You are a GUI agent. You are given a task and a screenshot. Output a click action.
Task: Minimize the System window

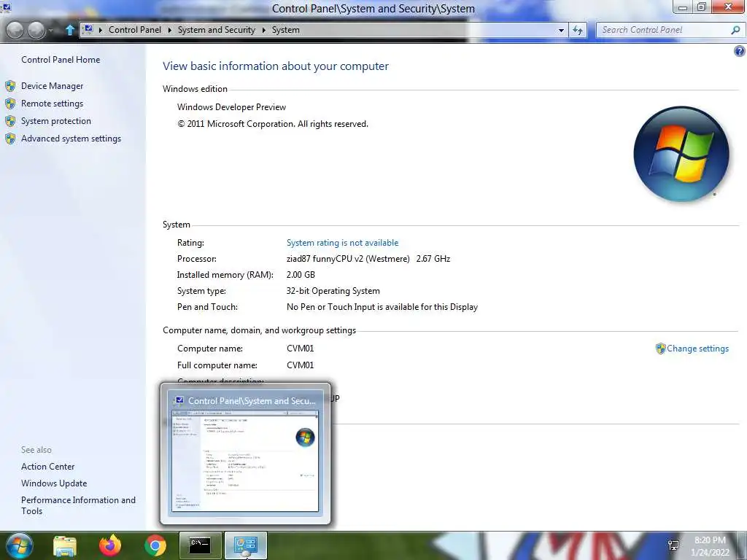(x=683, y=7)
